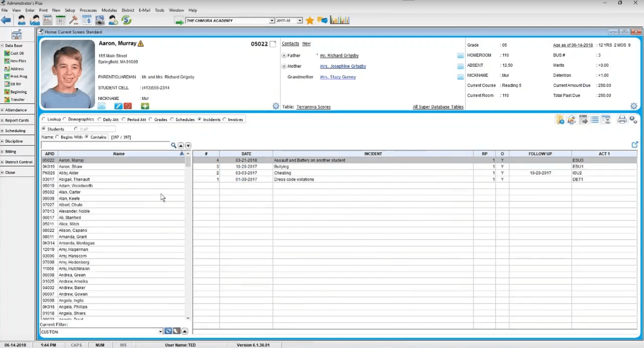The width and height of the screenshot is (644, 348).
Task: Open the gear icon beside the student photo
Action: click(276, 106)
